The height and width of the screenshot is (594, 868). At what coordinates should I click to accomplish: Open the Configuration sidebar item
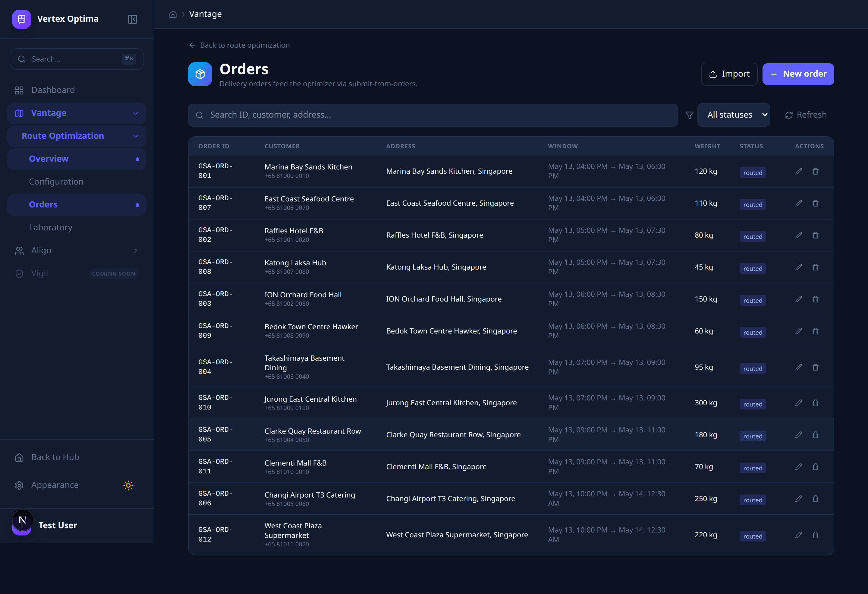click(77, 182)
